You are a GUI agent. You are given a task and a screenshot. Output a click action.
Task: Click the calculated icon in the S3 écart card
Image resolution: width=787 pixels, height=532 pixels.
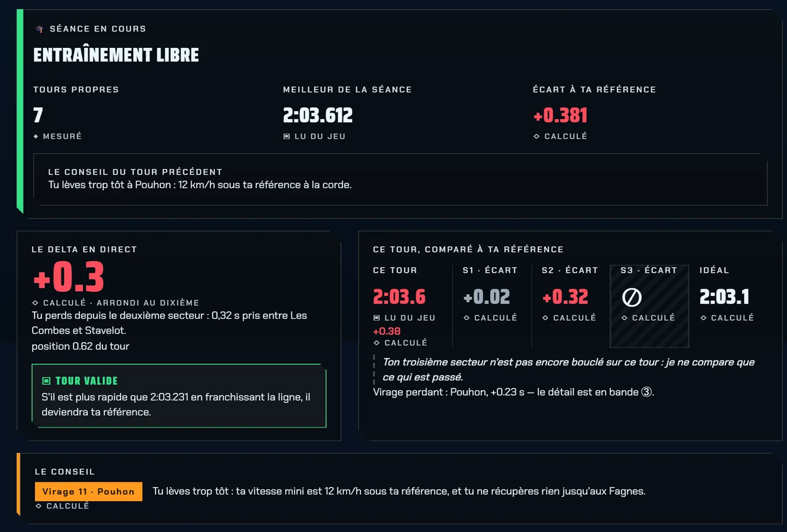click(x=625, y=318)
